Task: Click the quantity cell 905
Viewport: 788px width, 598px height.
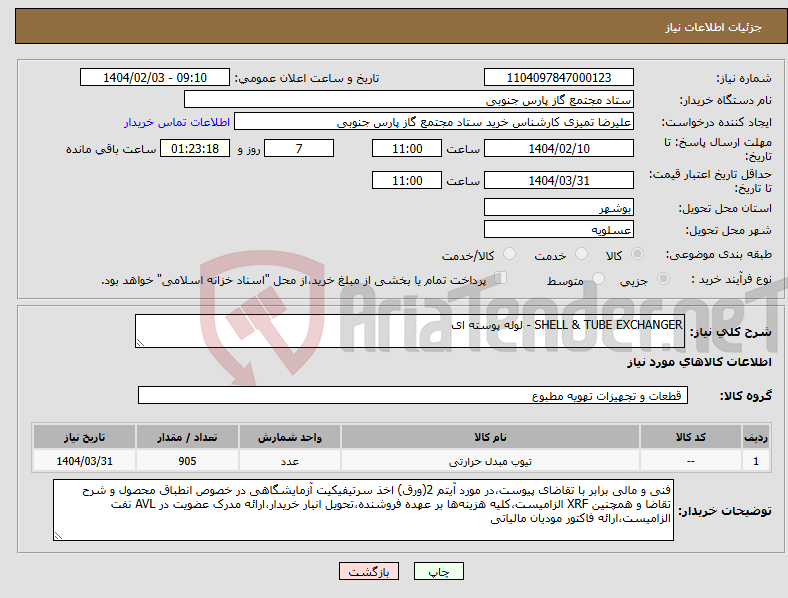Action: coord(187,461)
